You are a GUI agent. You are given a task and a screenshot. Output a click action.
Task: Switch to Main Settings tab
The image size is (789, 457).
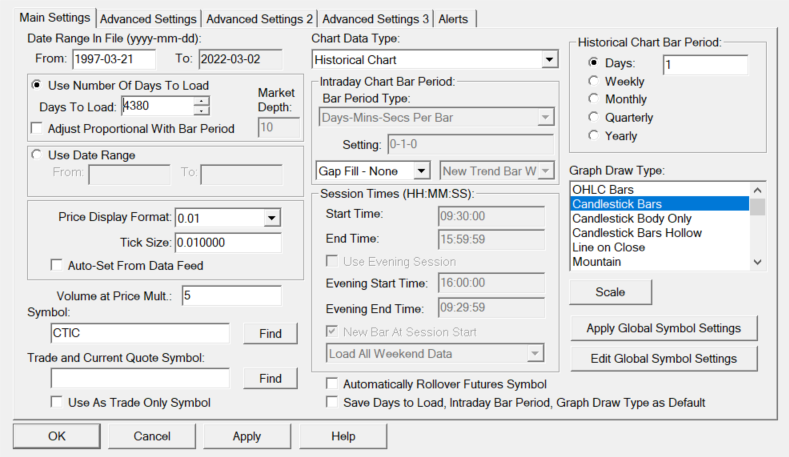pyautogui.click(x=55, y=18)
